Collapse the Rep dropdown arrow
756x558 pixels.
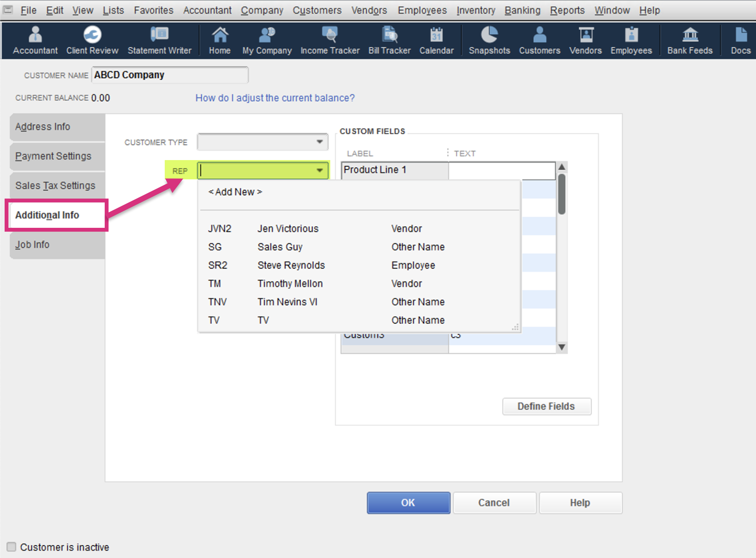319,170
